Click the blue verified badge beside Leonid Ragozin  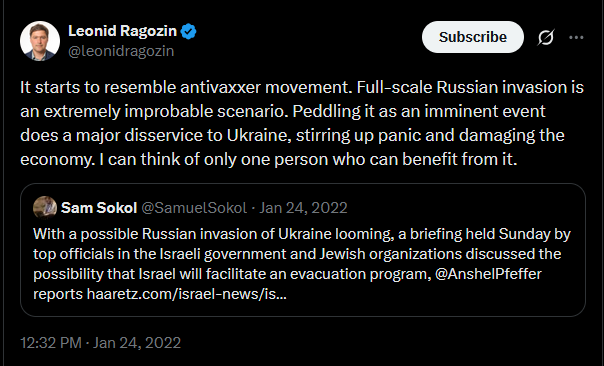(x=189, y=31)
